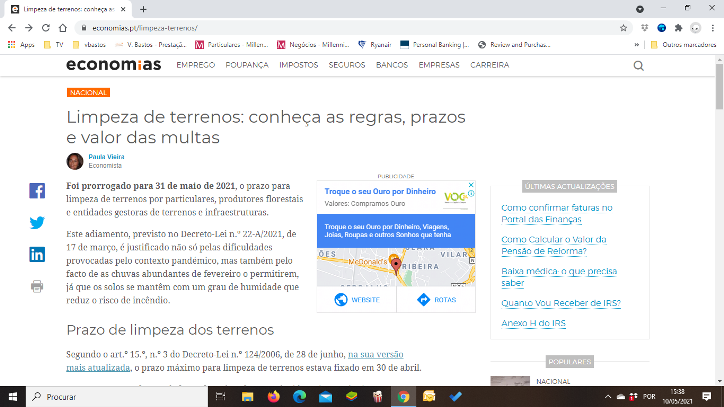Reload the current page

[x=45, y=28]
